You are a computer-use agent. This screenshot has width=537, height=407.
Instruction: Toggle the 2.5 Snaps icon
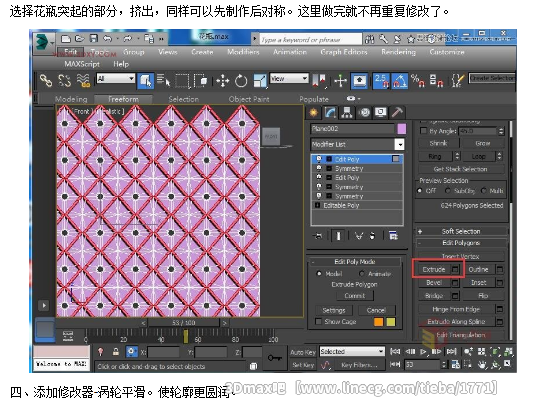point(381,81)
